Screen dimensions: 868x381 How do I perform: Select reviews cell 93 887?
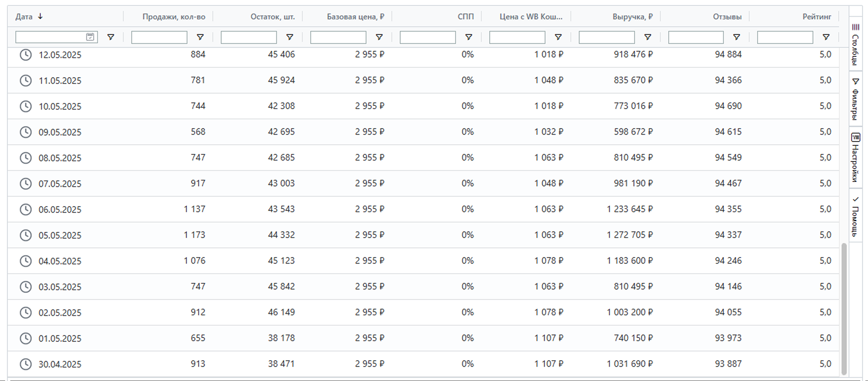[728, 364]
